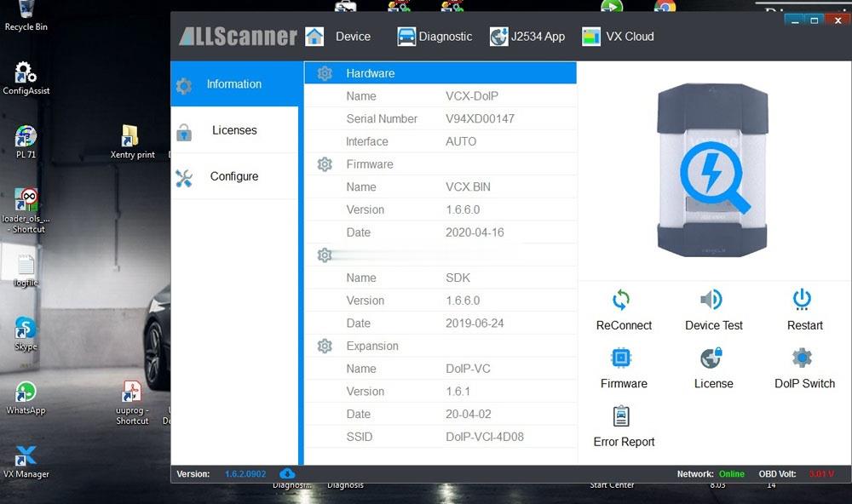This screenshot has width=852, height=504.
Task: Open Skype desktop shortcut
Action: 26,334
